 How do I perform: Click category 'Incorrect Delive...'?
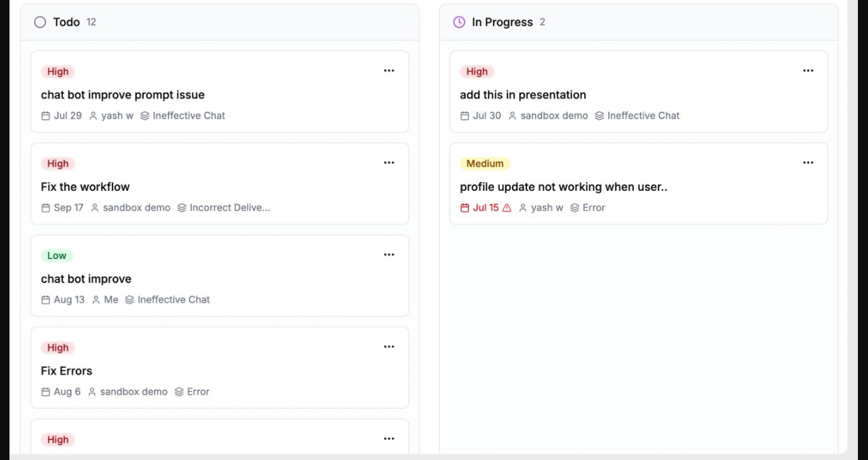230,208
